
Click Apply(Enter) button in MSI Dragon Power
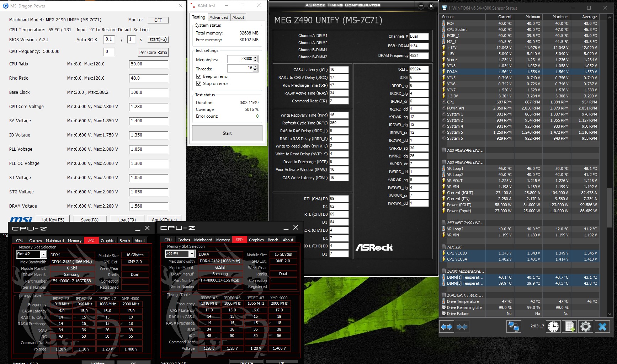164,219
